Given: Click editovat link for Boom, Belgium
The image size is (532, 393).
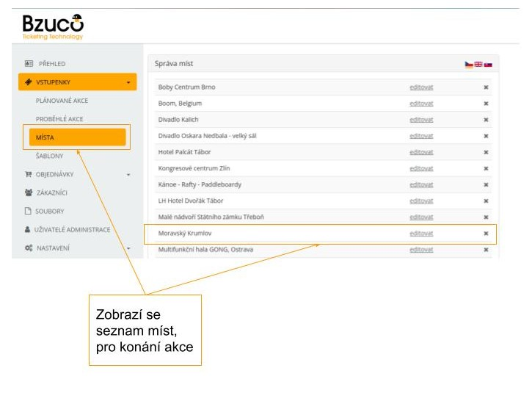Looking at the screenshot, I should point(421,104).
